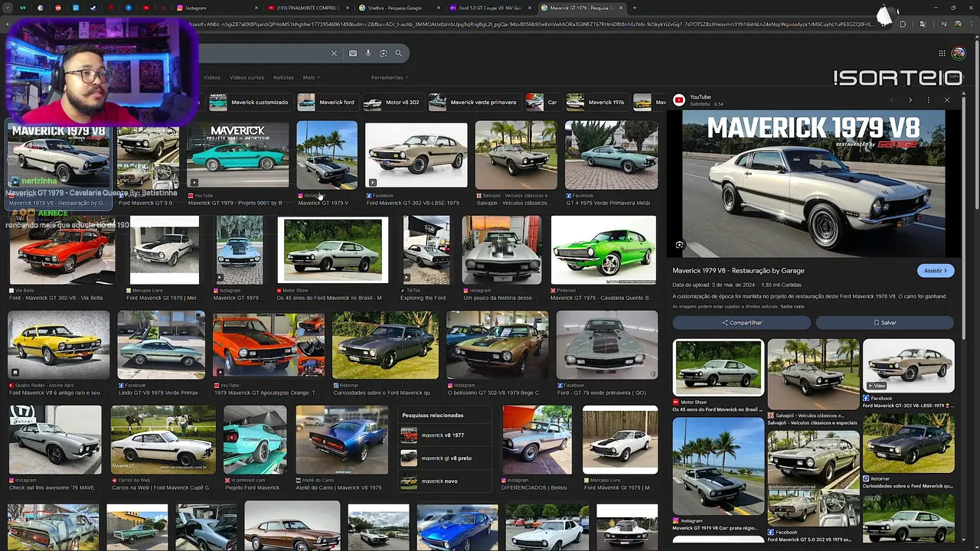
Task: Open 'Maverick 1979 V8 - Restauração by Garage' title link
Action: pos(738,271)
